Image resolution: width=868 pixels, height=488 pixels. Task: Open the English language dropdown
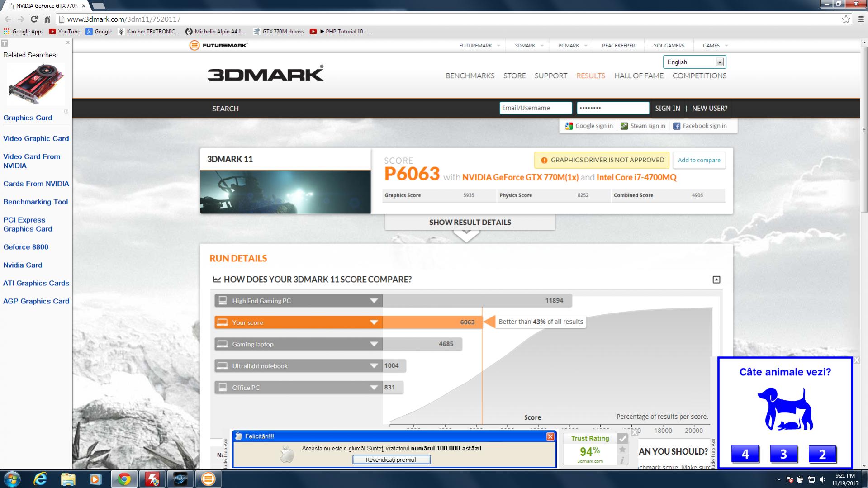[x=694, y=62]
